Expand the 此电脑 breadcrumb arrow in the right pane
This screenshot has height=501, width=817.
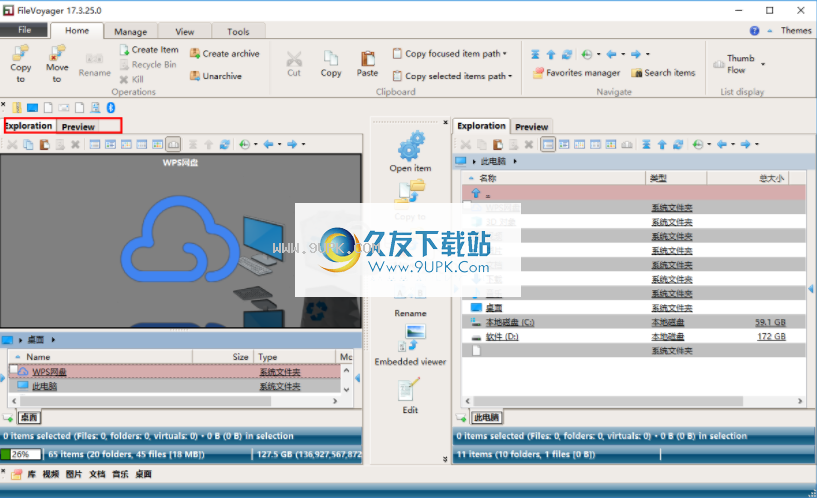tap(515, 161)
